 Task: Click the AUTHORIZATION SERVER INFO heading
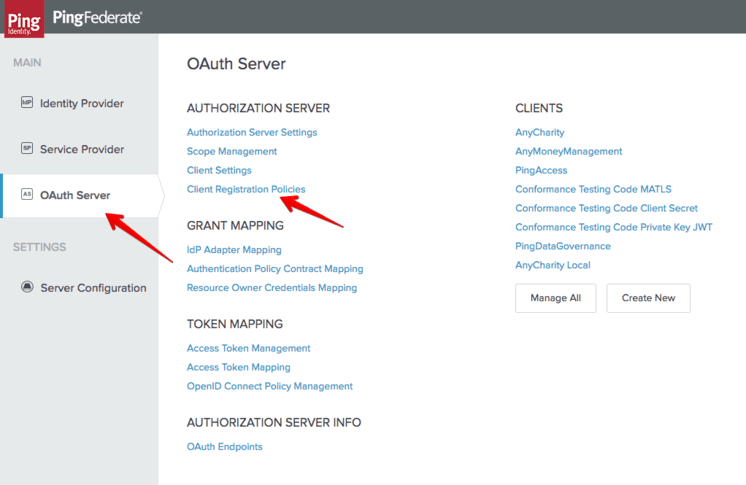[274, 423]
